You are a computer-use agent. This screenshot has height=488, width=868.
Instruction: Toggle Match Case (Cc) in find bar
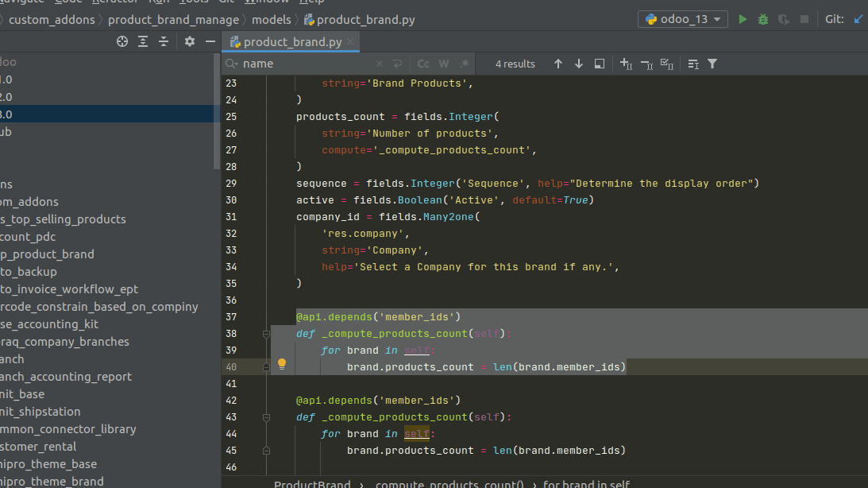(423, 64)
